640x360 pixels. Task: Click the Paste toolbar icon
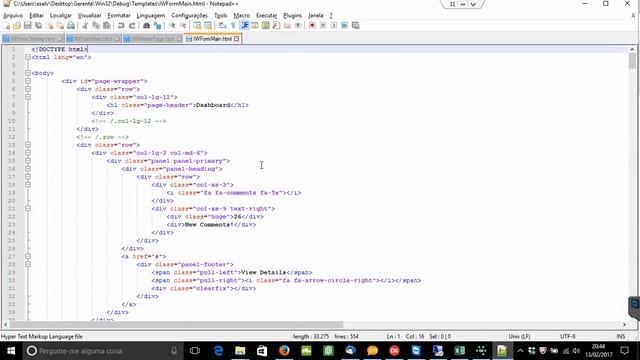pyautogui.click(x=107, y=26)
